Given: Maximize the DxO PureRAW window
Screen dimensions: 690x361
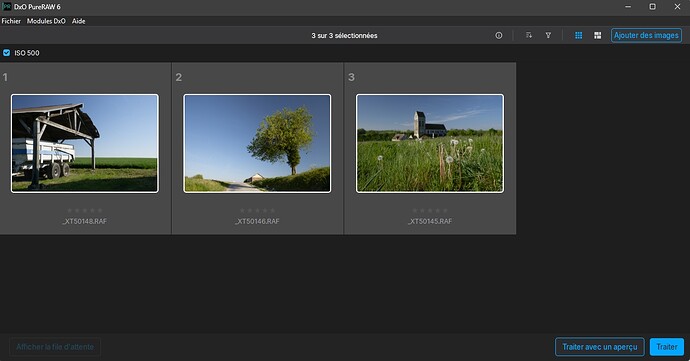Looking at the screenshot, I should (653, 7).
